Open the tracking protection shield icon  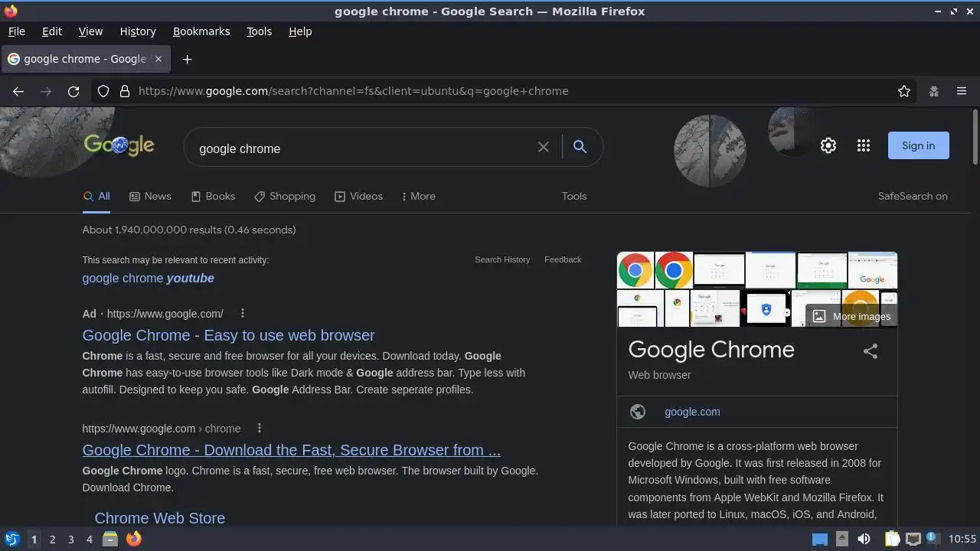pos(103,91)
